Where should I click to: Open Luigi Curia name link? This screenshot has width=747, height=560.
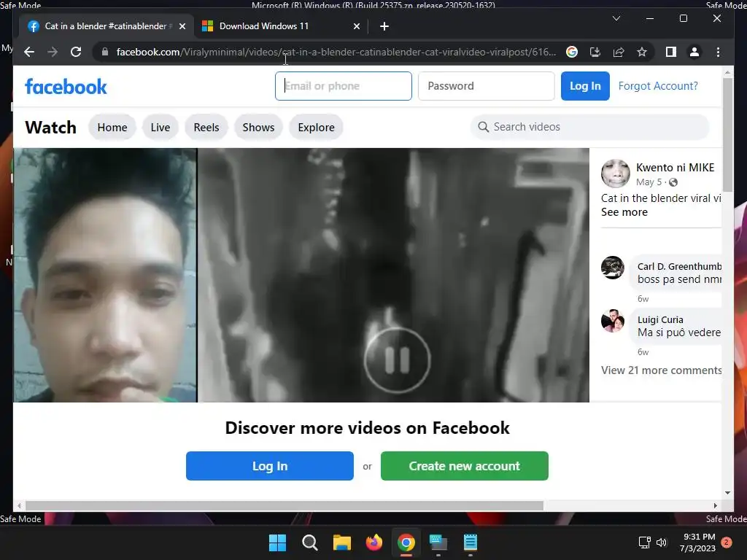(x=660, y=320)
